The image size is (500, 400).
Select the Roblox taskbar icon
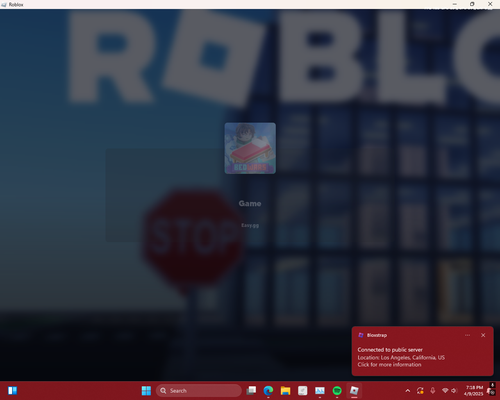(x=354, y=391)
